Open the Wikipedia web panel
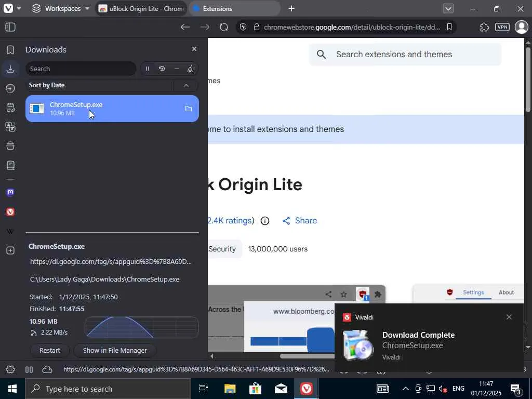 point(10,231)
